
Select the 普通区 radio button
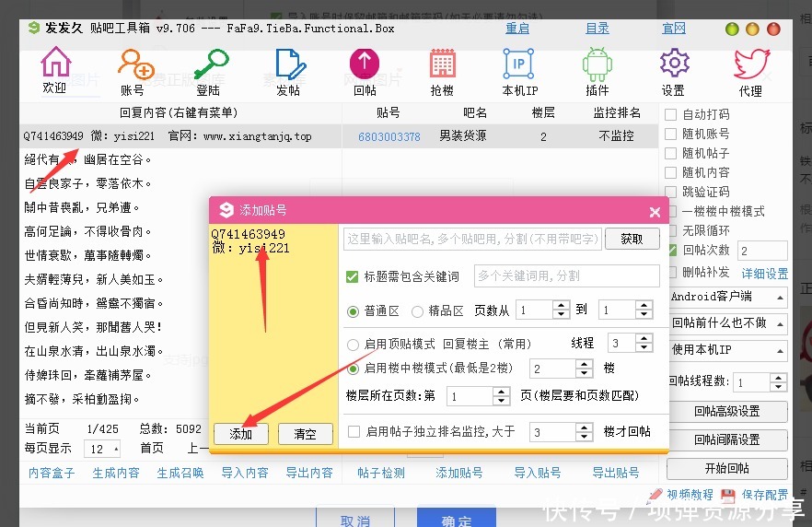(354, 311)
